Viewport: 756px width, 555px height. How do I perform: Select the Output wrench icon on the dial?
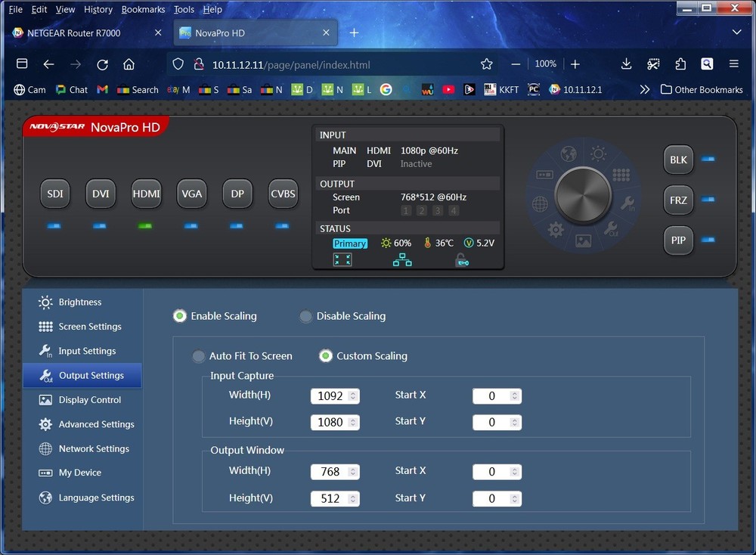tap(612, 229)
